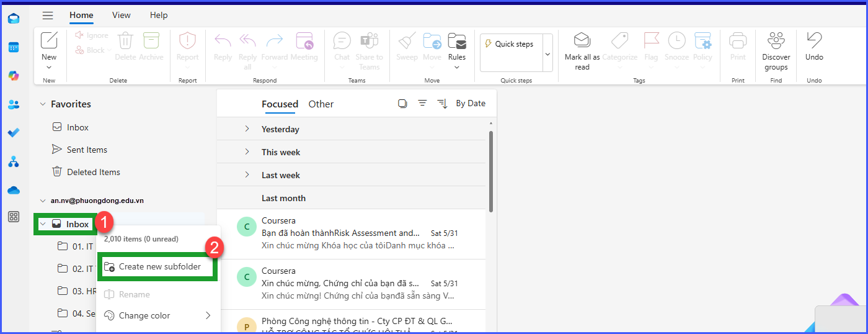Switch to the Home ribbon tab
868x334 pixels.
(x=81, y=15)
